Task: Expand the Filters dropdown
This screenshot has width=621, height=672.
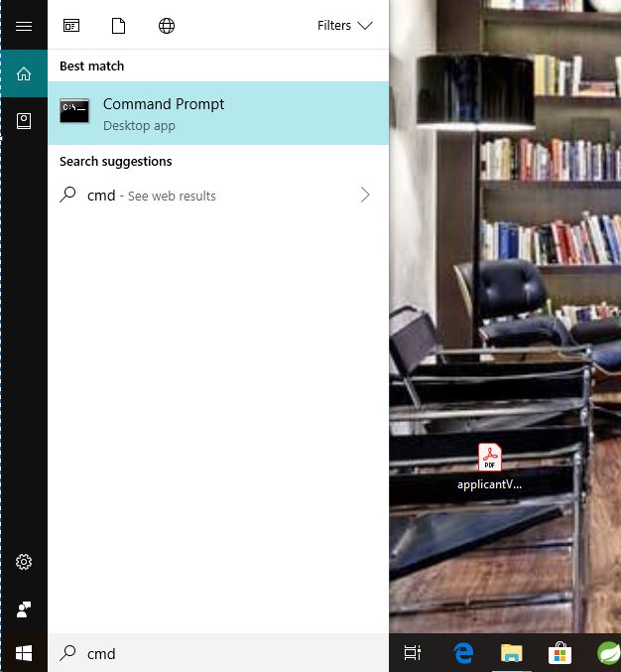Action: click(345, 26)
